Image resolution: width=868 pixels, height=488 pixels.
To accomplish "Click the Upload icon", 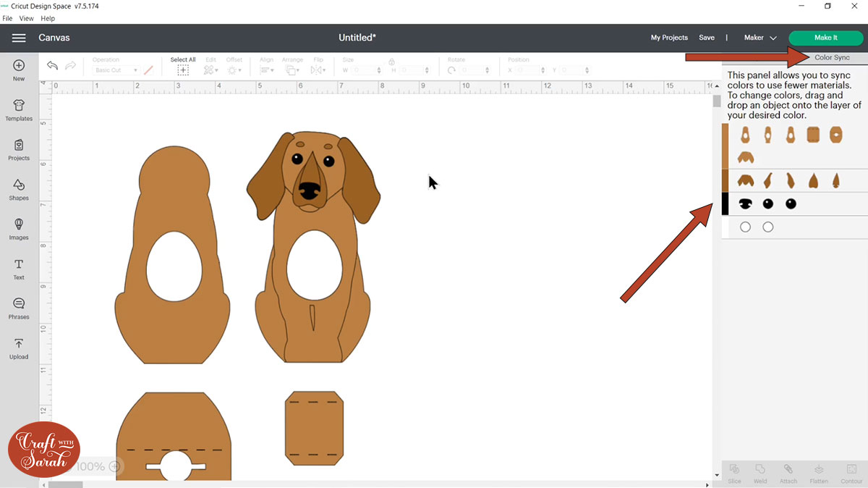I will (x=19, y=348).
